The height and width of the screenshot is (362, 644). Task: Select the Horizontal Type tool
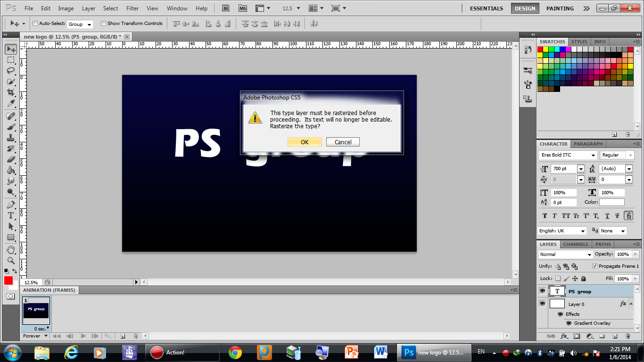coord(10,215)
